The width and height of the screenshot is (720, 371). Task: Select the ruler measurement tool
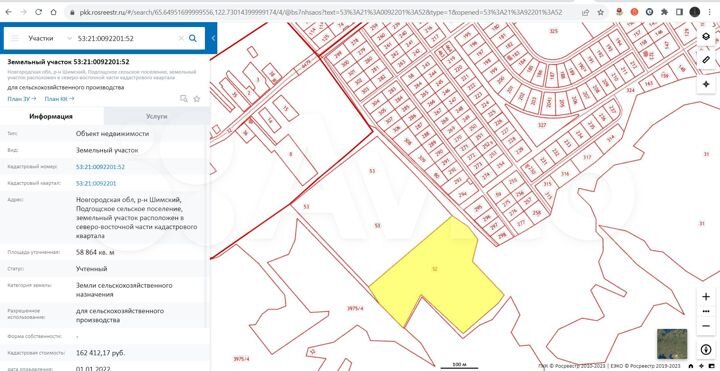(706, 60)
